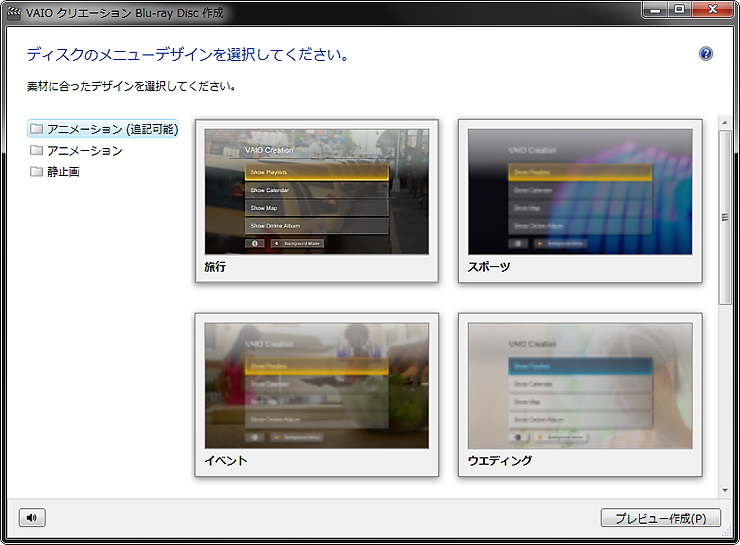Click the design list scrollbar thumb

click(x=725, y=215)
